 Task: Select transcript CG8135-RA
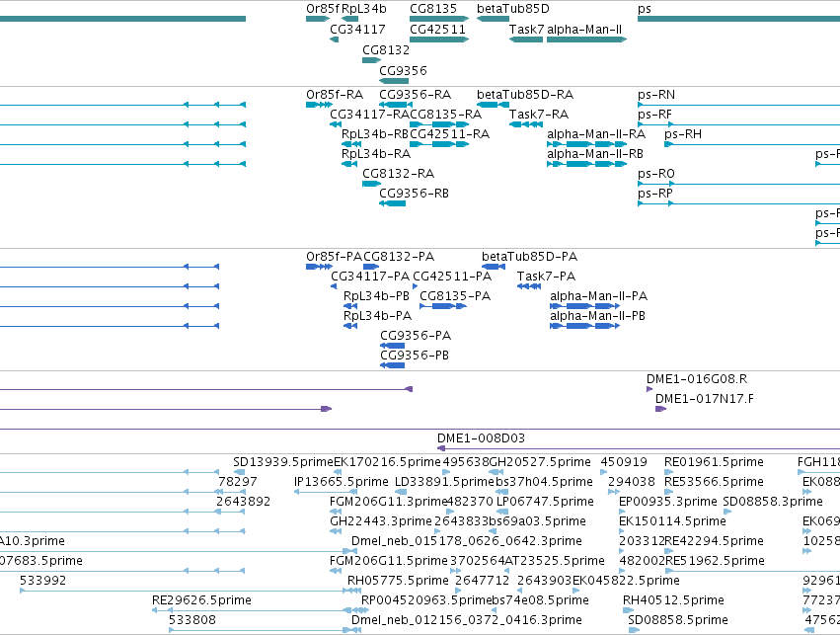pyautogui.click(x=446, y=115)
